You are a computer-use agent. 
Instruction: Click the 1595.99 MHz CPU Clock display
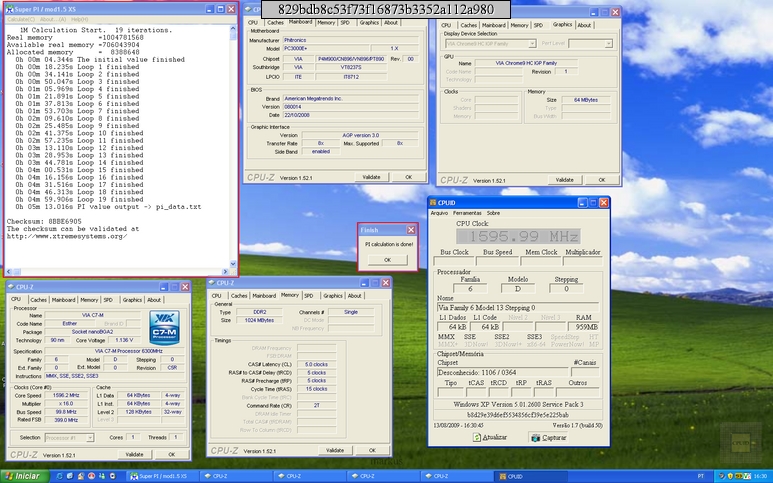[x=518, y=236]
